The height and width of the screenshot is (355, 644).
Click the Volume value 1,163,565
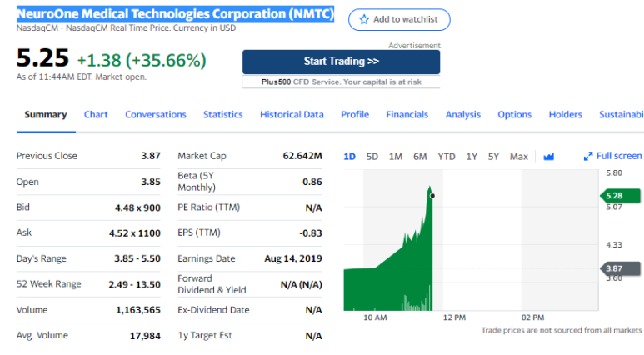click(138, 310)
